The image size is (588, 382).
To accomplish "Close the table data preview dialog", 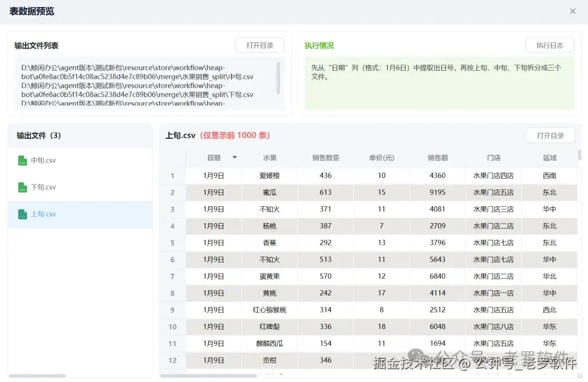I will point(572,11).
